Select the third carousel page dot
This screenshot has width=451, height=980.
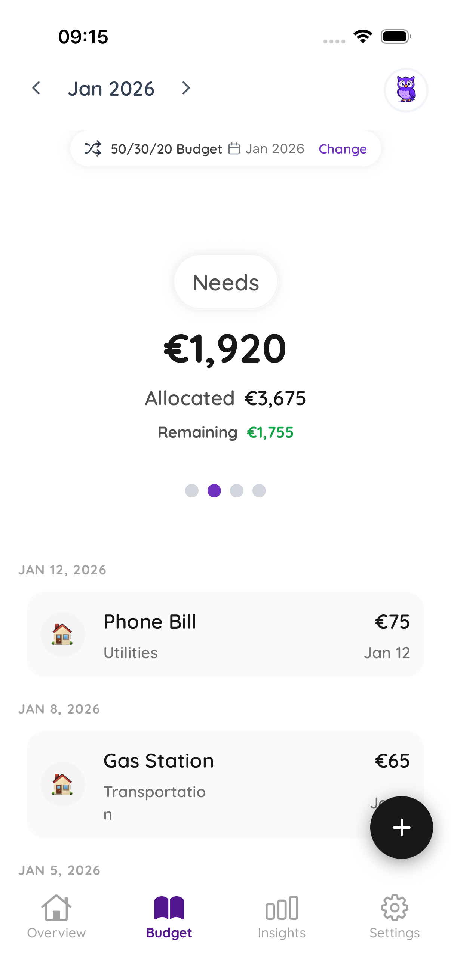tap(237, 491)
